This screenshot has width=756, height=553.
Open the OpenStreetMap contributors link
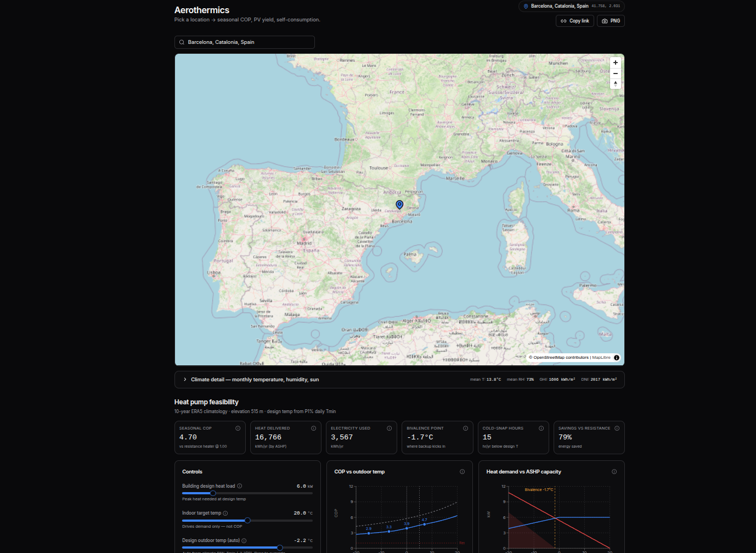click(x=561, y=358)
